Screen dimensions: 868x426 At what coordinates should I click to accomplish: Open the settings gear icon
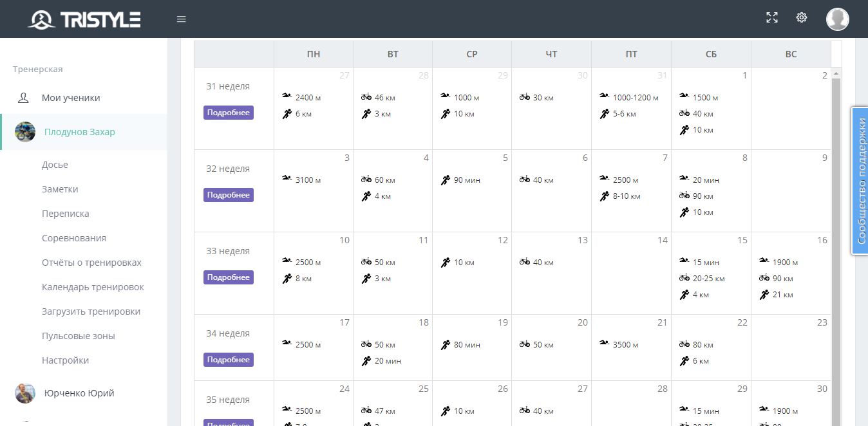click(x=802, y=18)
